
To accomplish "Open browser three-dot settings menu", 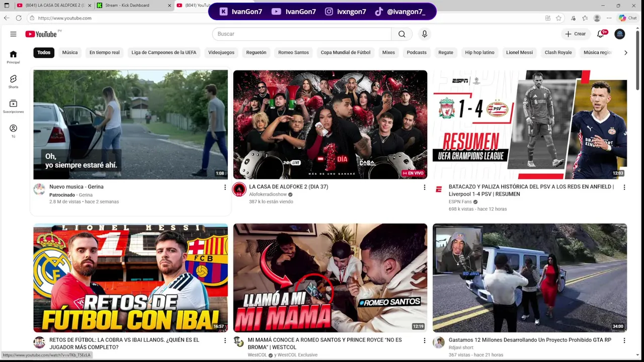I will [609, 18].
